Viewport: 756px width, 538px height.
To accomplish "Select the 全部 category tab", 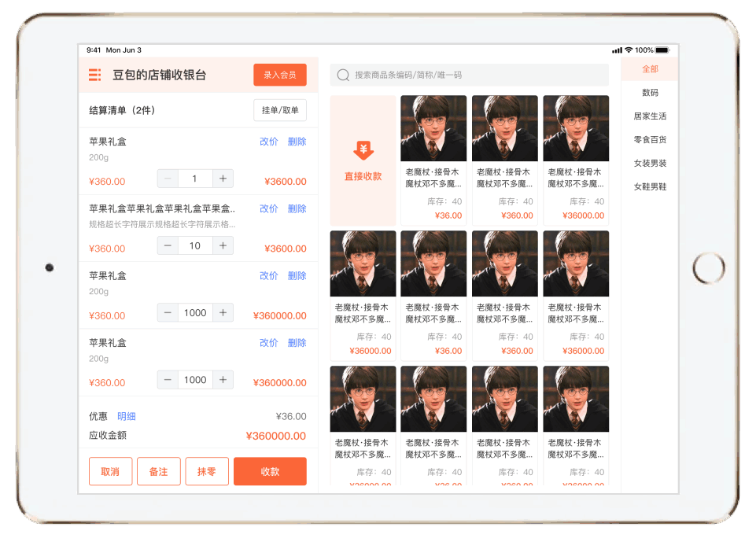I will coord(650,69).
